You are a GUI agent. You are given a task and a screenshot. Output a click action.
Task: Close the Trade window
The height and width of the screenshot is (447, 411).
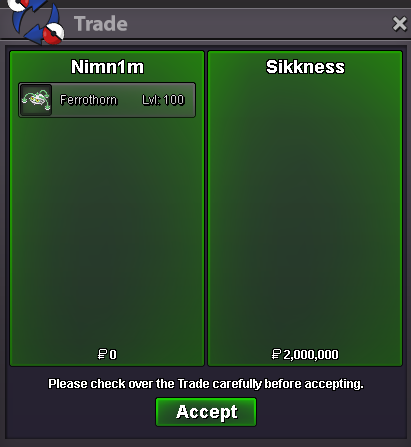pos(399,24)
